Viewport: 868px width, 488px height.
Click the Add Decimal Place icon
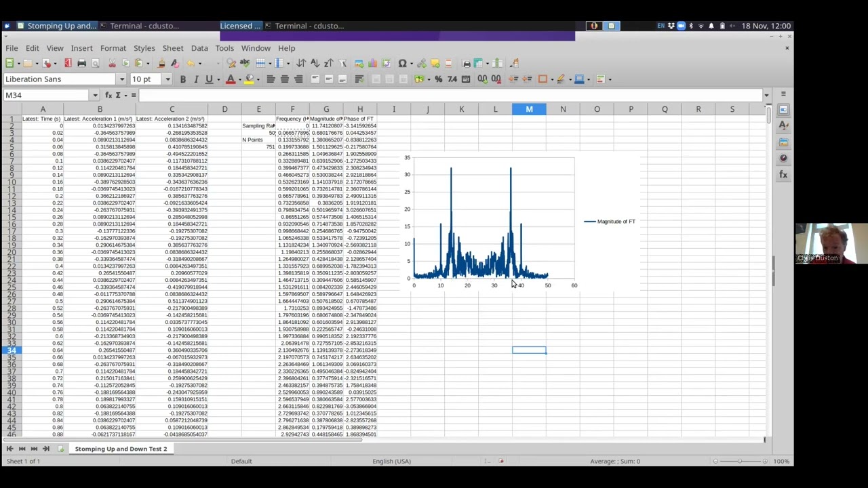pos(482,79)
